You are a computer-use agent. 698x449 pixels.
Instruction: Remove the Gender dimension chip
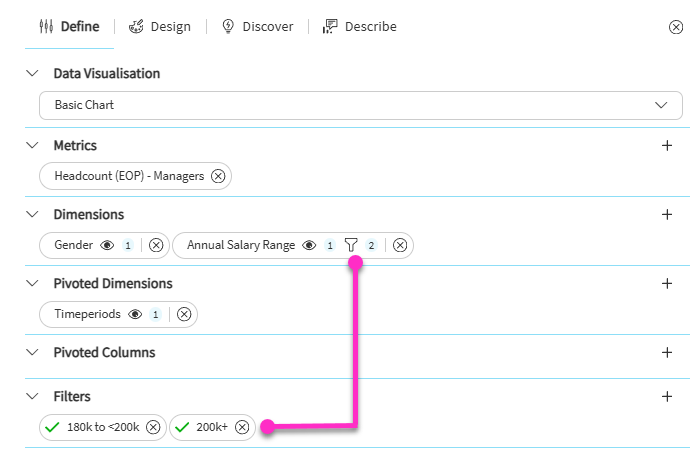156,245
